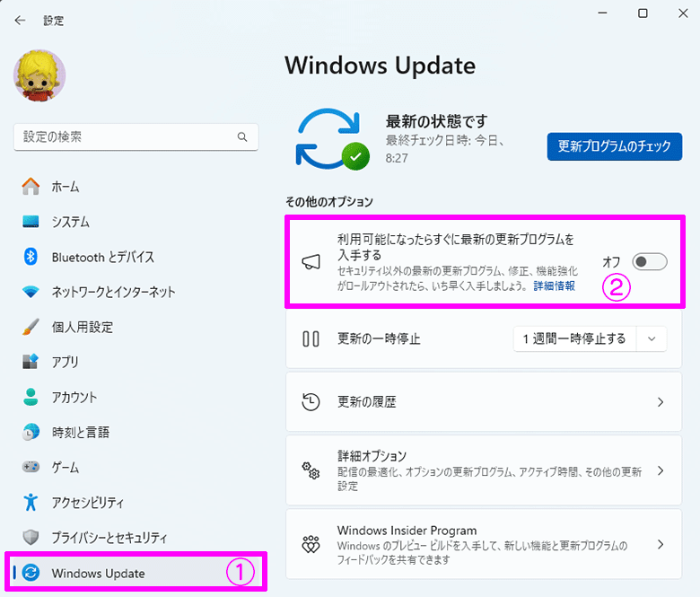Maximize the Settings window
This screenshot has height=597, width=700.
pos(643,13)
